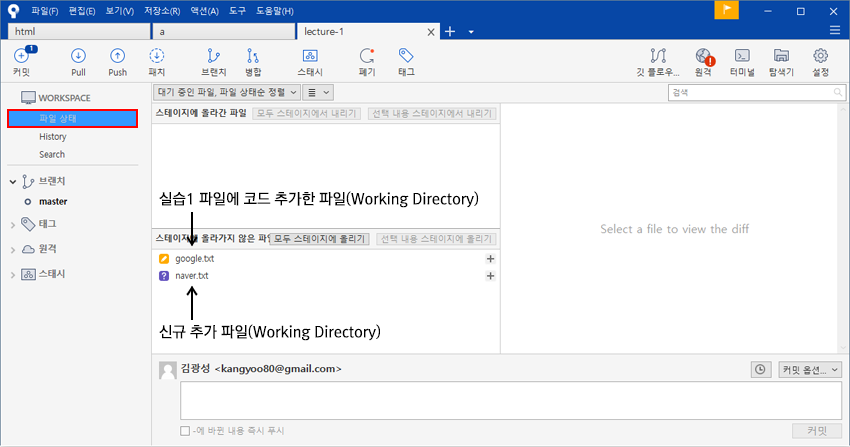Select History in the sidebar
The image size is (850, 447).
tap(53, 137)
